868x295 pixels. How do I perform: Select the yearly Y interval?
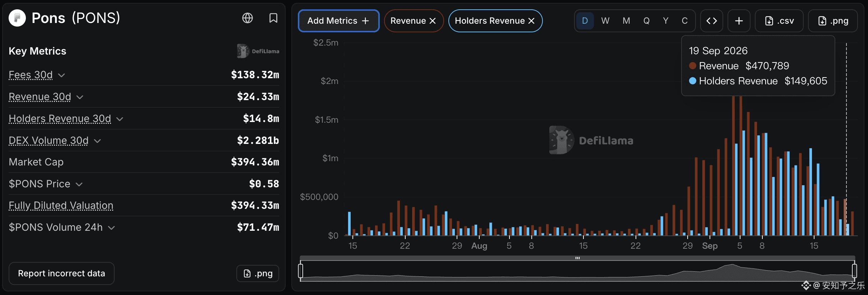click(666, 21)
